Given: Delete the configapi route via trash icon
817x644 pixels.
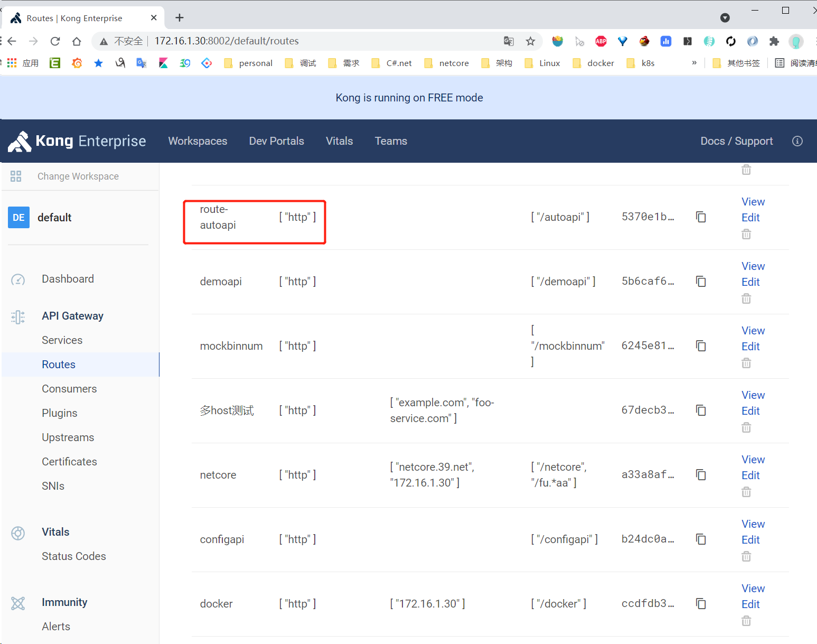Looking at the screenshot, I should [746, 556].
